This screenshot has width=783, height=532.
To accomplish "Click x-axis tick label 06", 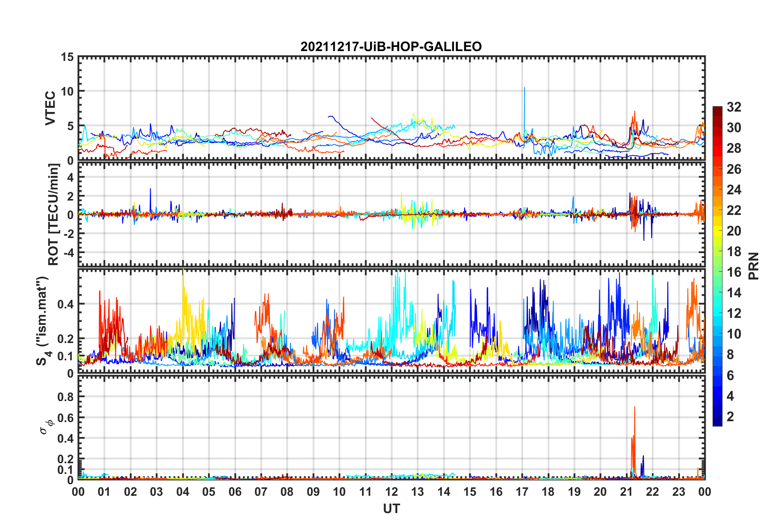I will [235, 492].
